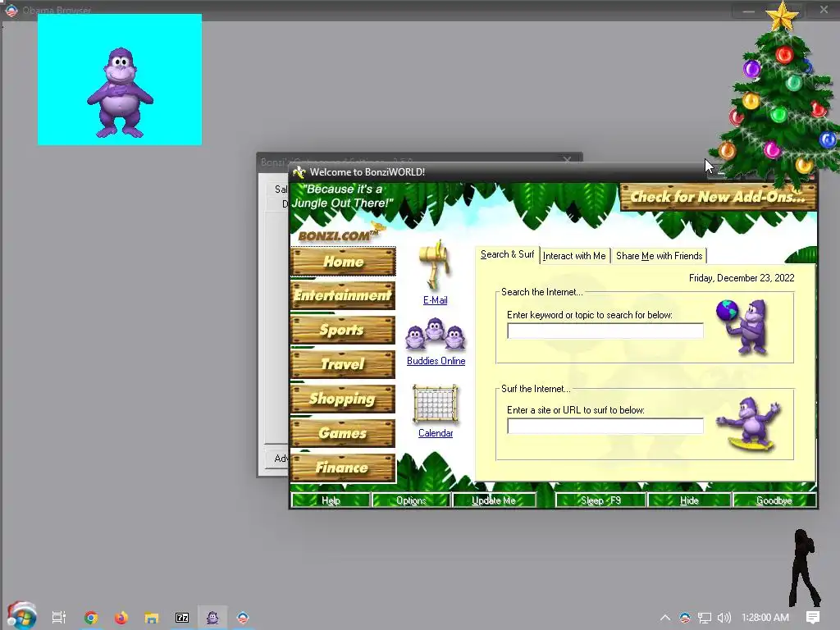
Task: Show hidden tray icons chevron
Action: click(664, 618)
